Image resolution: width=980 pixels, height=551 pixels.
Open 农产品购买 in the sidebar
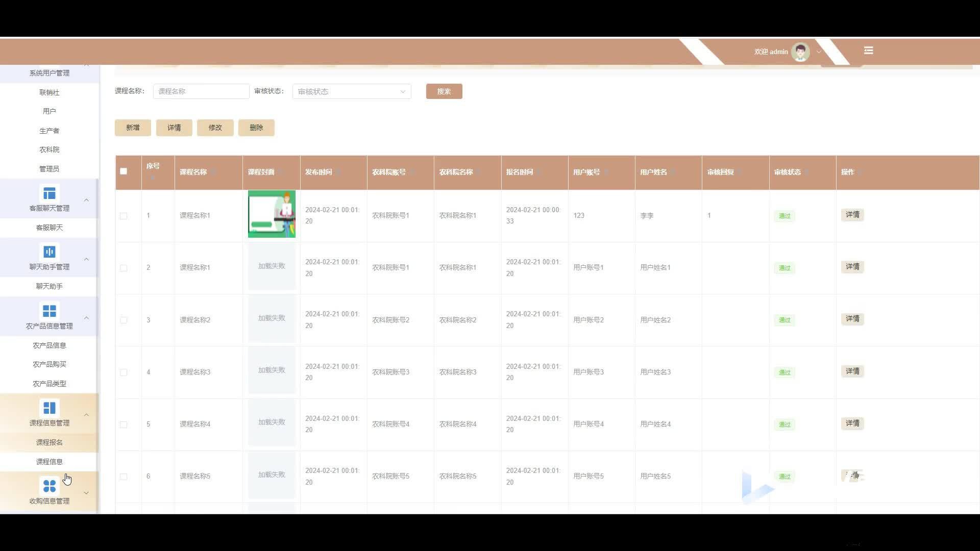(50, 364)
